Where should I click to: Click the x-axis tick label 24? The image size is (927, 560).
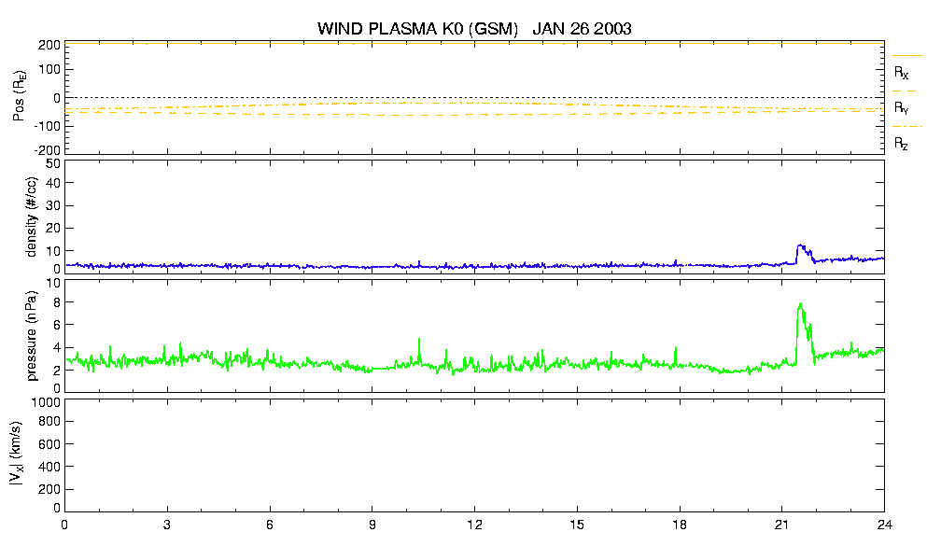884,525
